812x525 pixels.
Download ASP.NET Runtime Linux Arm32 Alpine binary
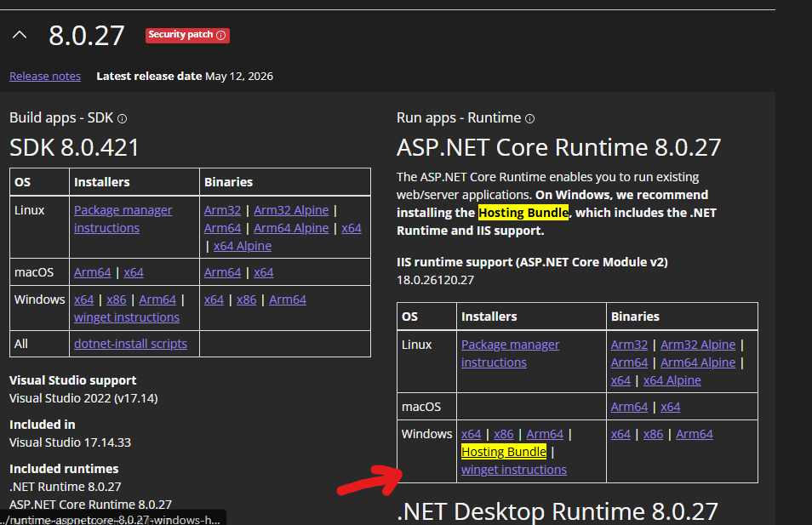click(698, 345)
